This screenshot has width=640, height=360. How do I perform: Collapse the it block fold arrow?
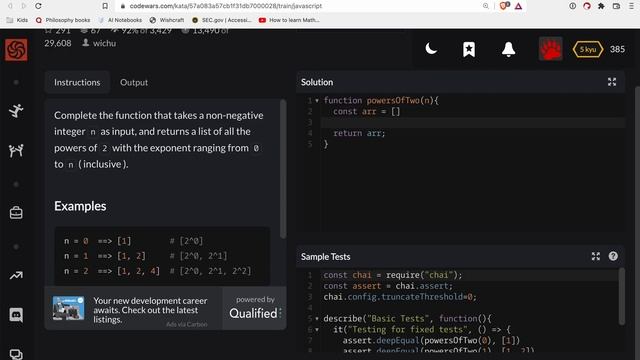click(317, 329)
